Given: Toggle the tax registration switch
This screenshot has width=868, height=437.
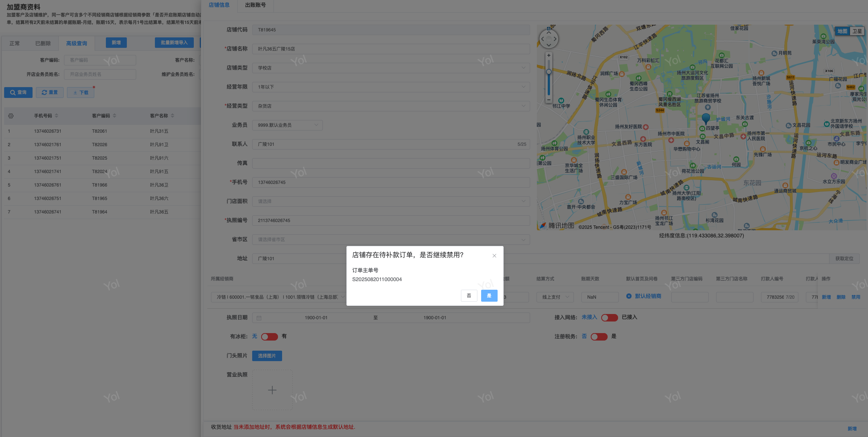Looking at the screenshot, I should click(x=599, y=336).
